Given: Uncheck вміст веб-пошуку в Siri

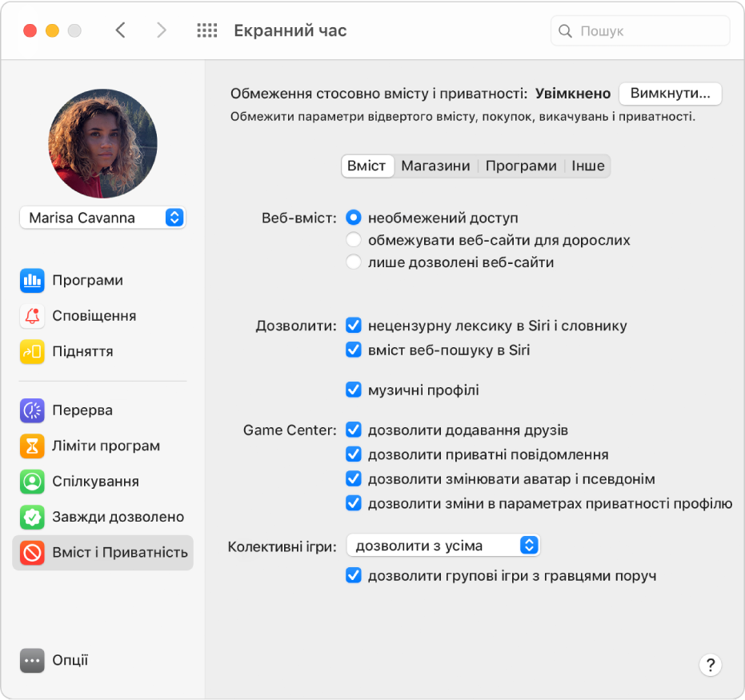Looking at the screenshot, I should click(353, 348).
